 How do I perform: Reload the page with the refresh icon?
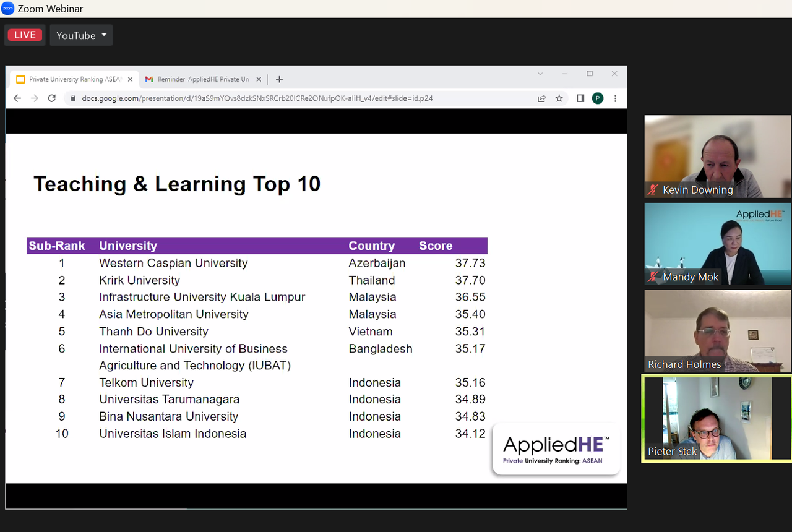coord(52,98)
